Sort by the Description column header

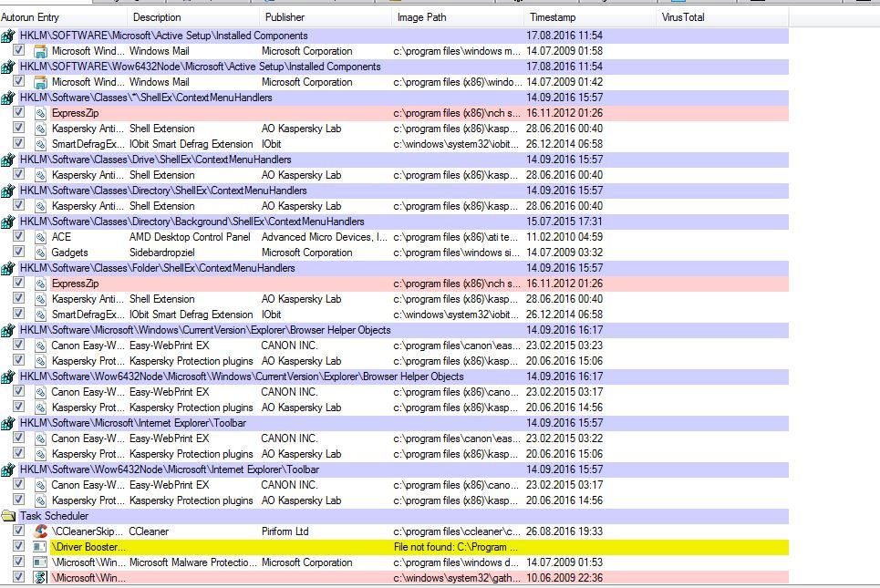tap(193, 17)
